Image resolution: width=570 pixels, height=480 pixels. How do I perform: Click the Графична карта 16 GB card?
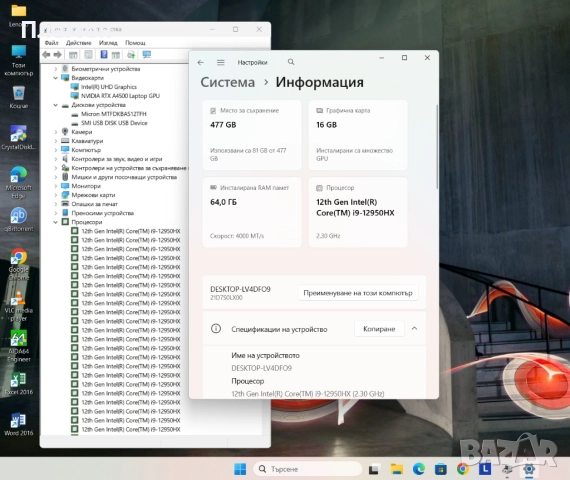358,135
